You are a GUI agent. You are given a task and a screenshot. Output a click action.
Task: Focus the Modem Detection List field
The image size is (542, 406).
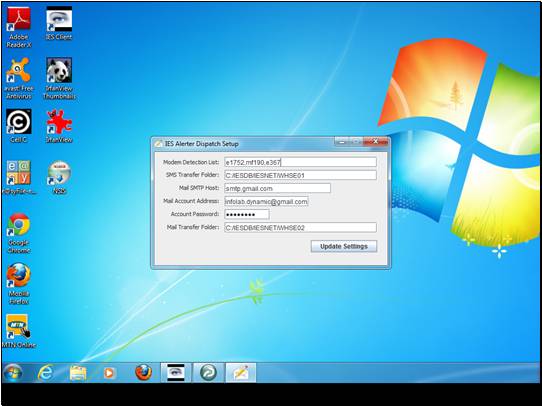point(300,162)
